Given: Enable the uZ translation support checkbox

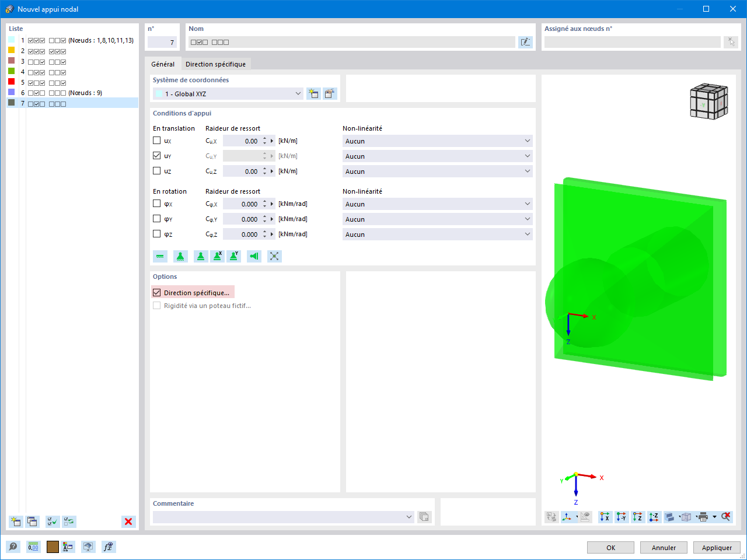Looking at the screenshot, I should (156, 171).
